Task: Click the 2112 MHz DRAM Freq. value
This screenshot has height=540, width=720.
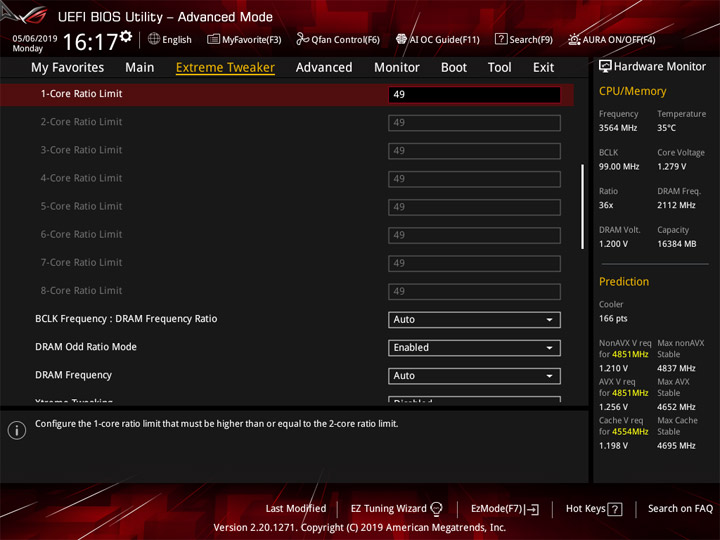Action: tap(676, 205)
